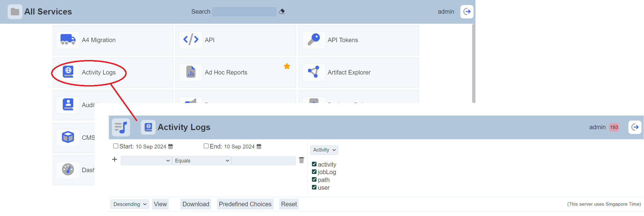Click the Ad Hoc Reports favorite star
Image resolution: width=644 pixels, height=216 pixels.
287,66
